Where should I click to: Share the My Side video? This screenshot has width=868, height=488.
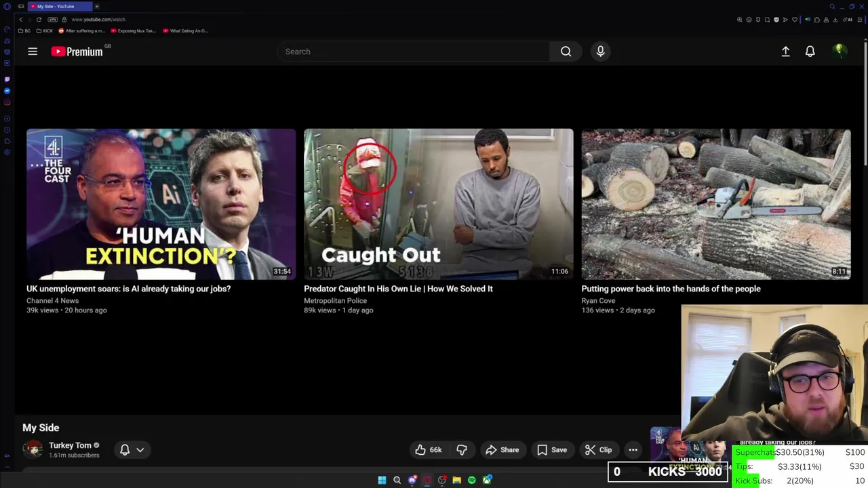pyautogui.click(x=502, y=450)
